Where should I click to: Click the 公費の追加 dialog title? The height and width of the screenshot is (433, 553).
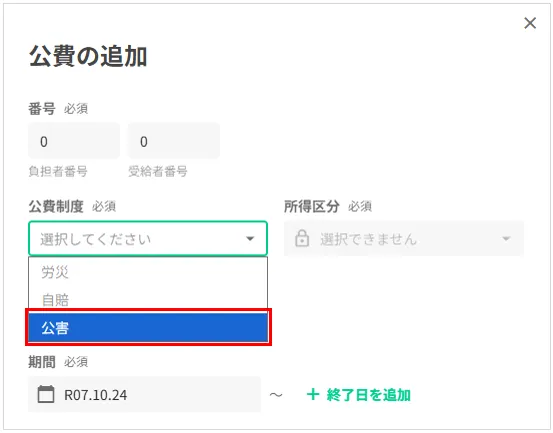pos(88,56)
